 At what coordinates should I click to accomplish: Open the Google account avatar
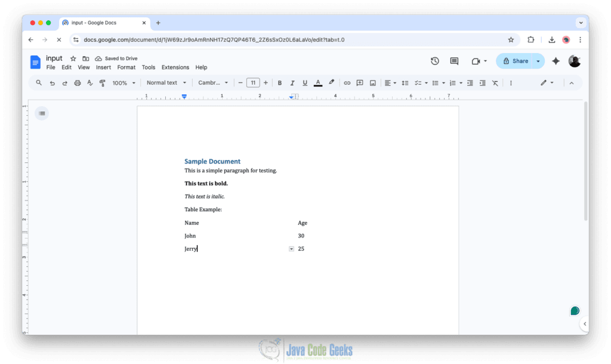pyautogui.click(x=575, y=61)
